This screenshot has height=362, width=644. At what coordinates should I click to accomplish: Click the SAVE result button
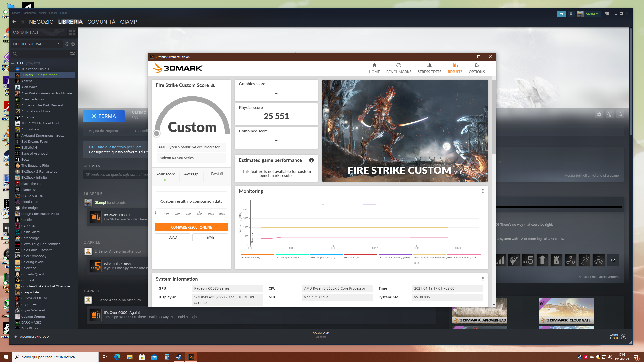[210, 237]
